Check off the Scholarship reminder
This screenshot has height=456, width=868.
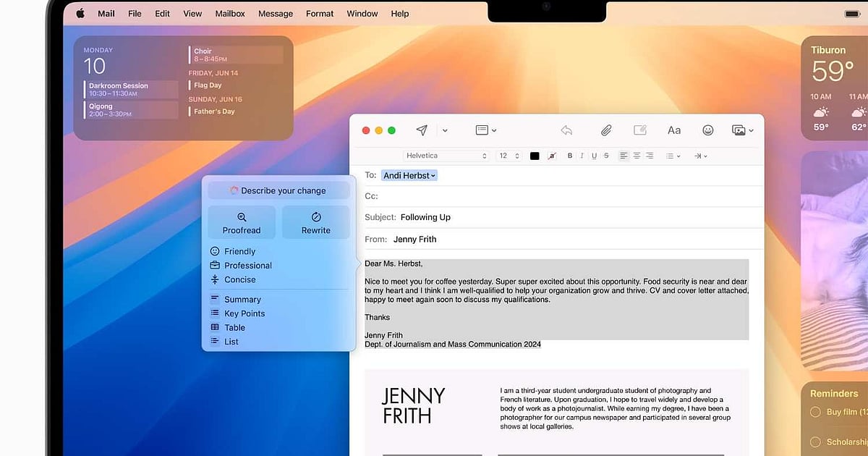(814, 442)
